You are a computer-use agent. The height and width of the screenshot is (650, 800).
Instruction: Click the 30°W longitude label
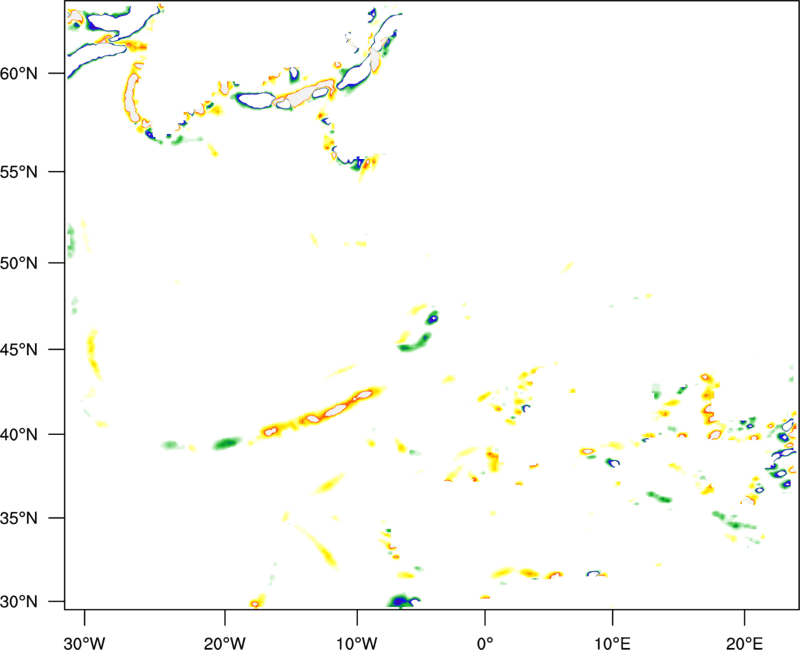[x=85, y=643]
